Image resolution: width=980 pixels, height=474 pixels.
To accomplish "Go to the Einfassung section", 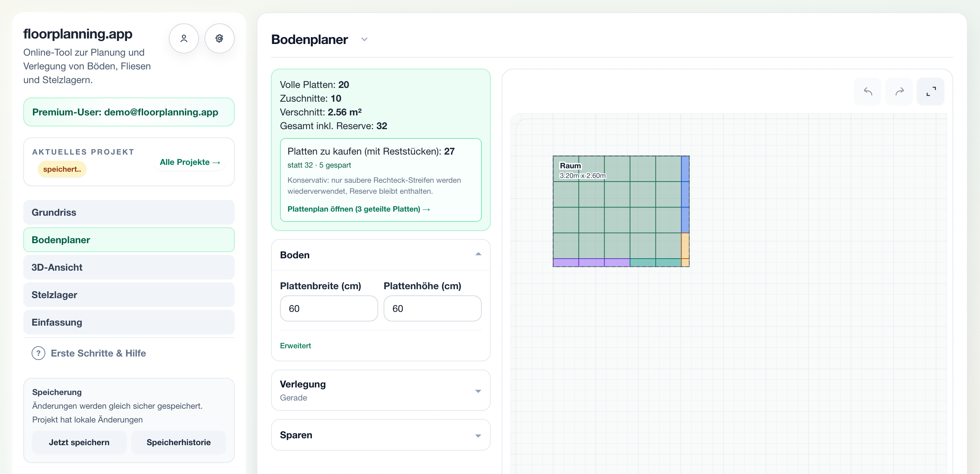I will [x=129, y=322].
